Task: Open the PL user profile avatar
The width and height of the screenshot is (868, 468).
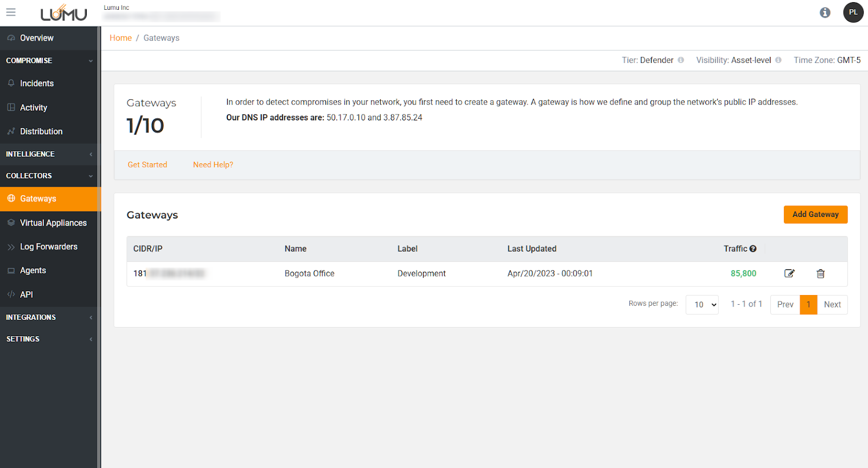Action: click(x=853, y=12)
